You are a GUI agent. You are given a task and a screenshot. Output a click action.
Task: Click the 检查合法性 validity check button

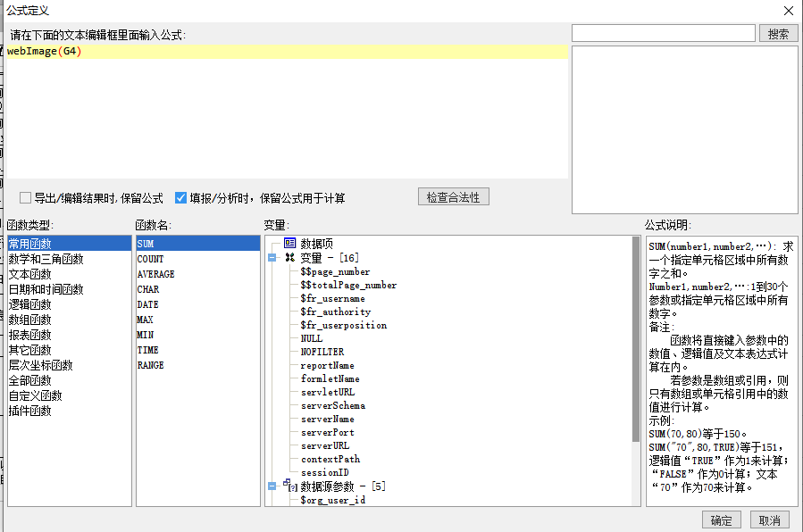point(452,197)
